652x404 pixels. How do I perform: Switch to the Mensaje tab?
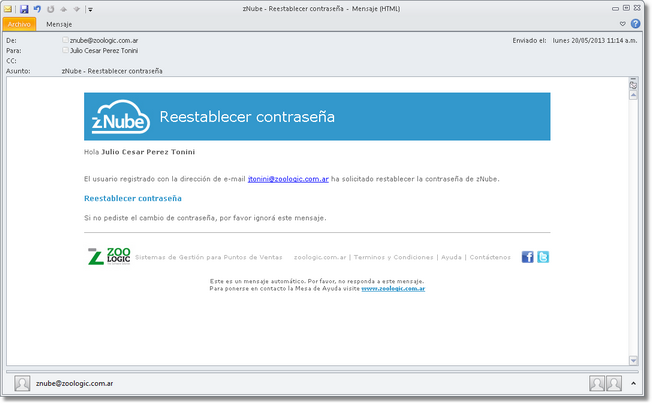point(59,23)
